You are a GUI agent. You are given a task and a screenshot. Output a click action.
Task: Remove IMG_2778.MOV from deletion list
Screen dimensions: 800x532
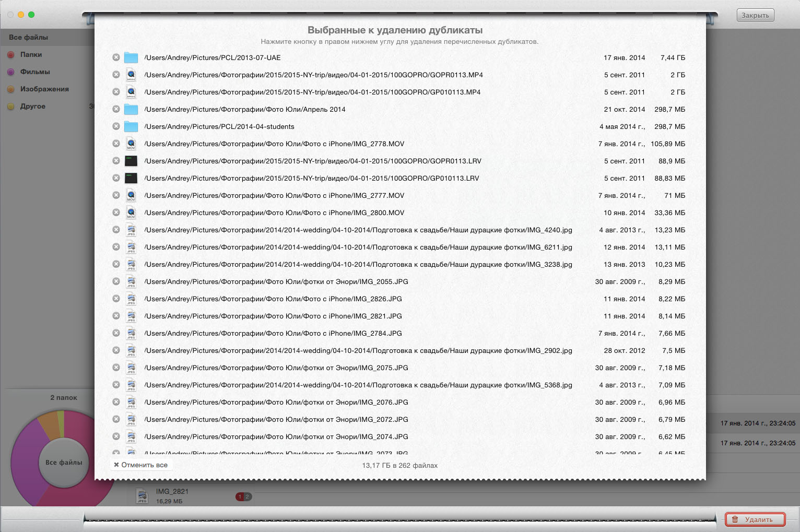point(116,144)
